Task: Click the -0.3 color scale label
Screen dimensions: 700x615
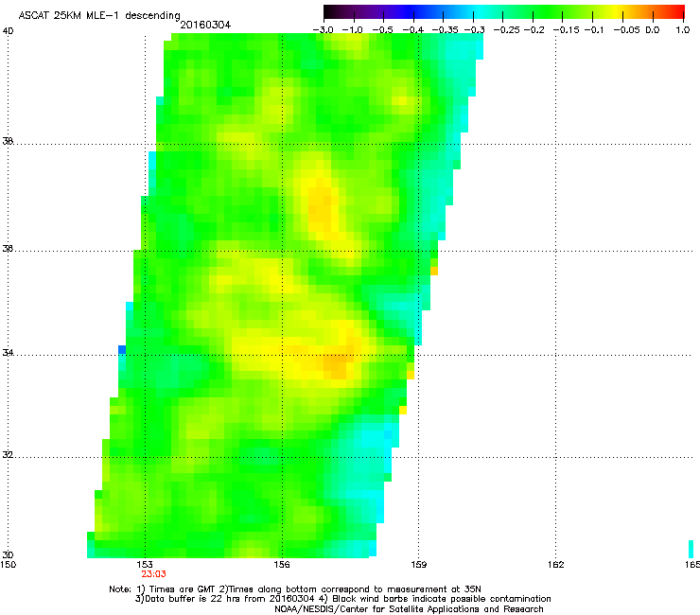Action: (x=474, y=30)
